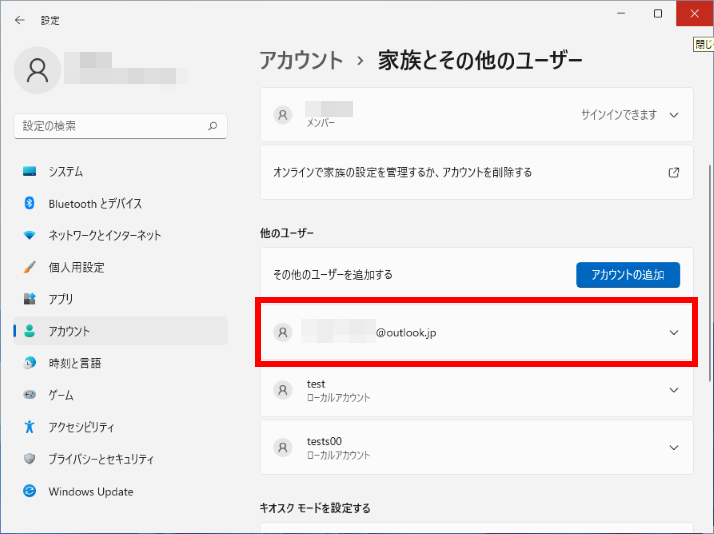Click the profile avatar picture

pyautogui.click(x=37, y=70)
